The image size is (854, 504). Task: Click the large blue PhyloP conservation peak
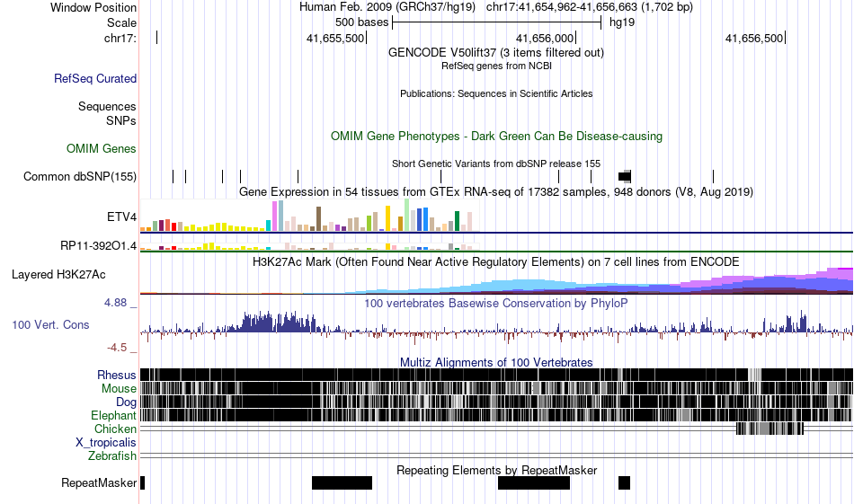278,323
